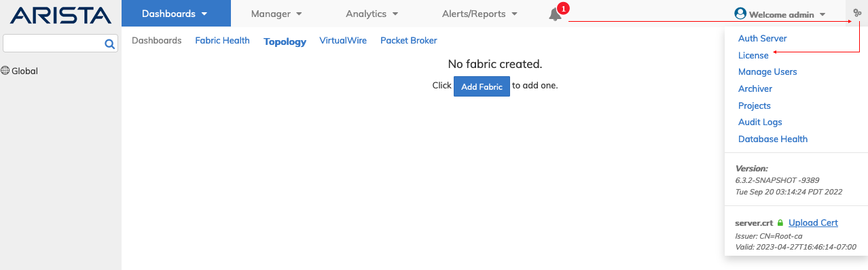The width and height of the screenshot is (868, 270).
Task: Open the Welcome admin user menu
Action: pyautogui.click(x=781, y=14)
